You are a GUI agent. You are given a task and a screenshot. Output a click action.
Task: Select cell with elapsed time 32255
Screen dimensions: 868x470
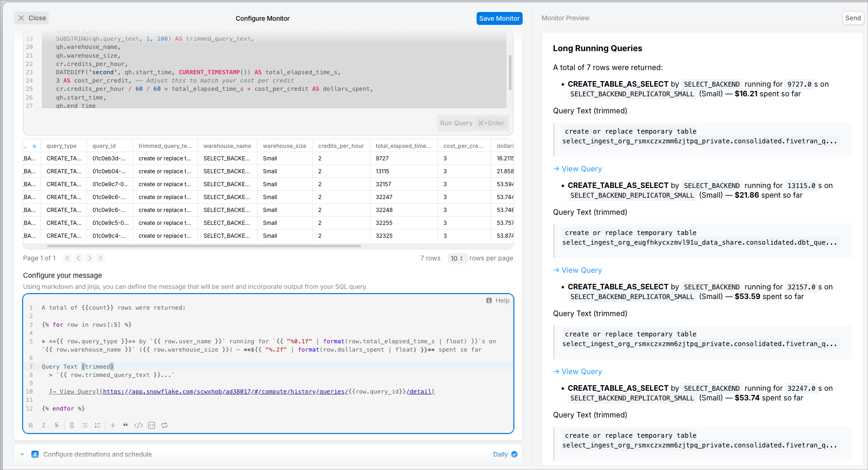[x=403, y=223]
